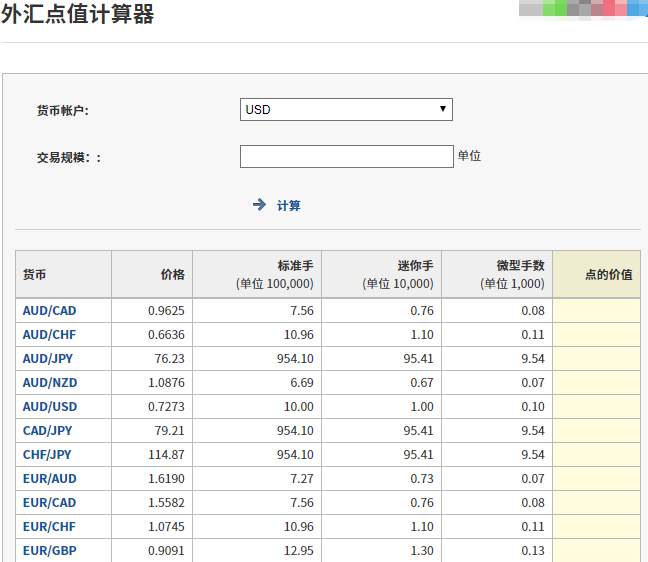Open the AUD/JPY currency link
Image resolution: width=648 pixels, height=562 pixels.
pos(48,359)
